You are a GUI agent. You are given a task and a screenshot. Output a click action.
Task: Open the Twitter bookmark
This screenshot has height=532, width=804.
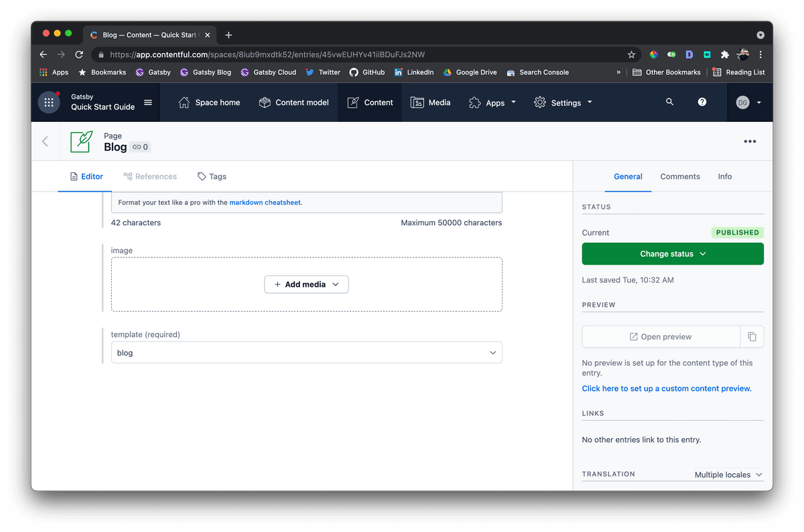click(x=323, y=72)
